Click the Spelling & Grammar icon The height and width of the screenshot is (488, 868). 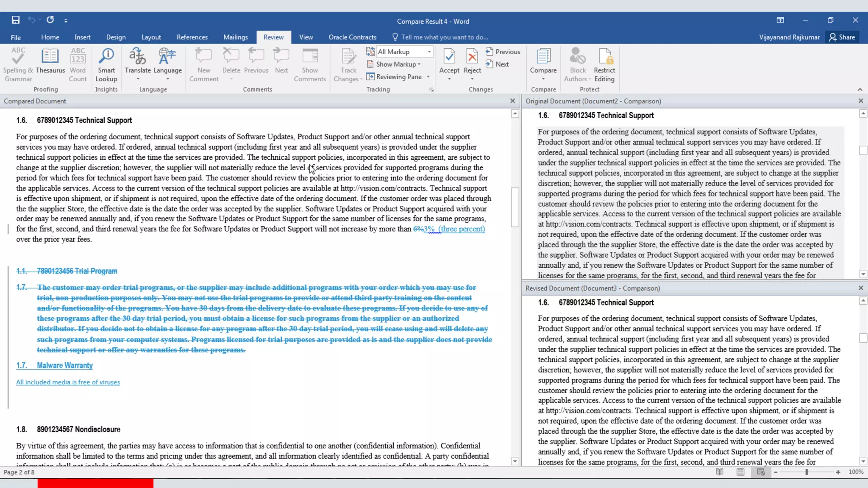pyautogui.click(x=18, y=57)
